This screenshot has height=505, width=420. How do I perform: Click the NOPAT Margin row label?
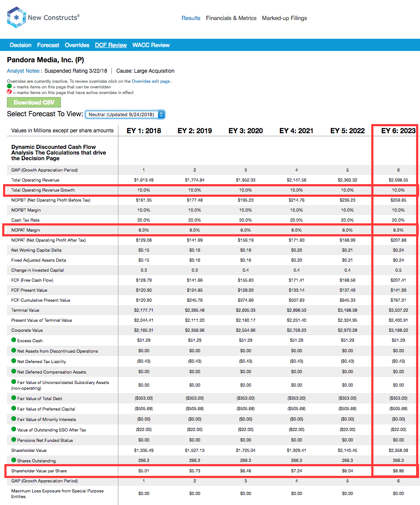[x=25, y=230]
